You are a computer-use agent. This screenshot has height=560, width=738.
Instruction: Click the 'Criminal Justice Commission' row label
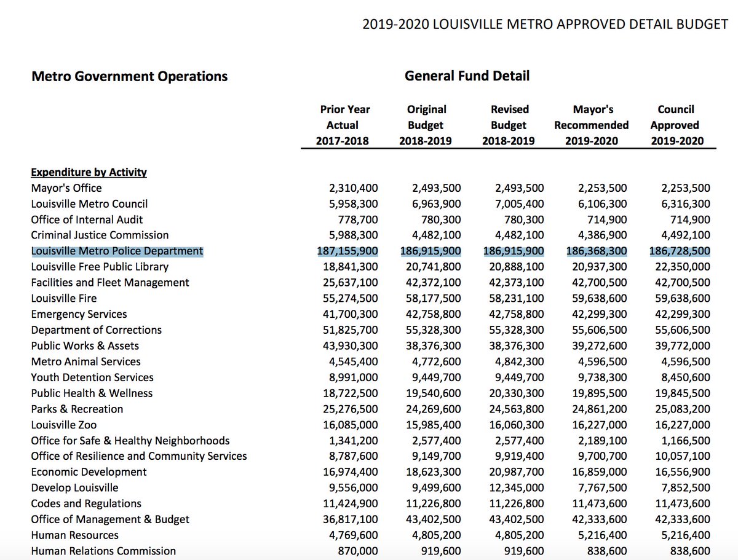point(100,235)
